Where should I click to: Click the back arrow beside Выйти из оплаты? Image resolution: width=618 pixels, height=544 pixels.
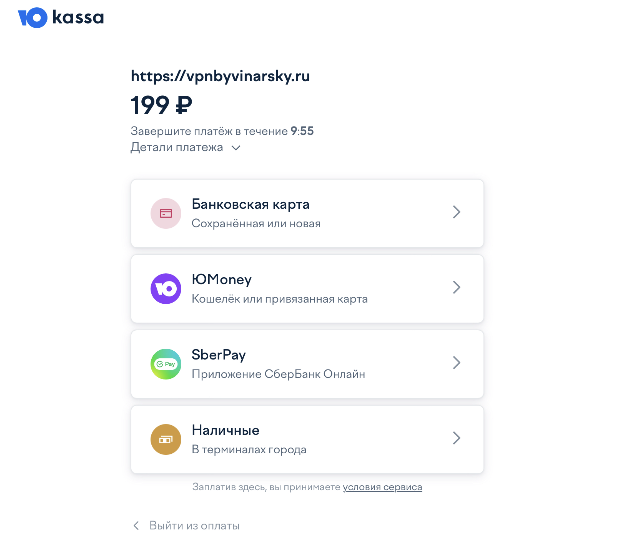pyautogui.click(x=137, y=525)
